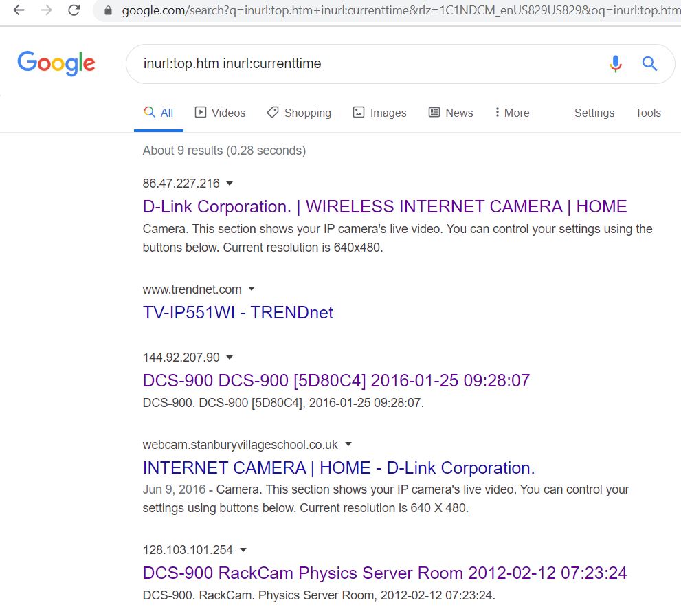Open Google home via the logo
The height and width of the screenshot is (616, 681).
click(x=56, y=63)
